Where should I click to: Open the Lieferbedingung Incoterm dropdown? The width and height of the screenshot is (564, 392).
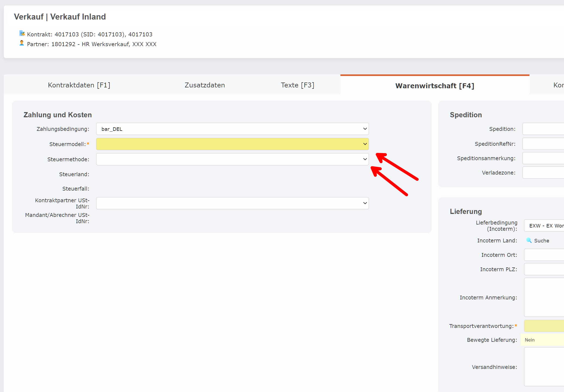point(544,226)
